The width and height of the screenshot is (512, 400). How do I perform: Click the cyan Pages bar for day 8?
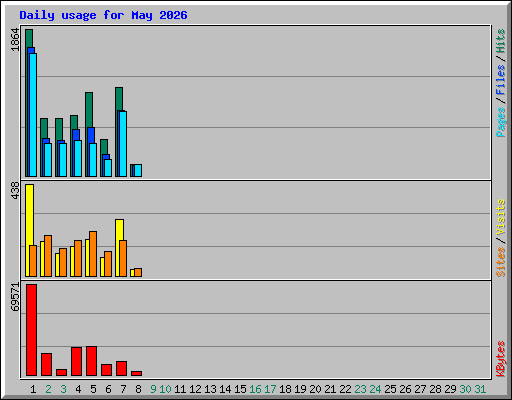click(138, 170)
